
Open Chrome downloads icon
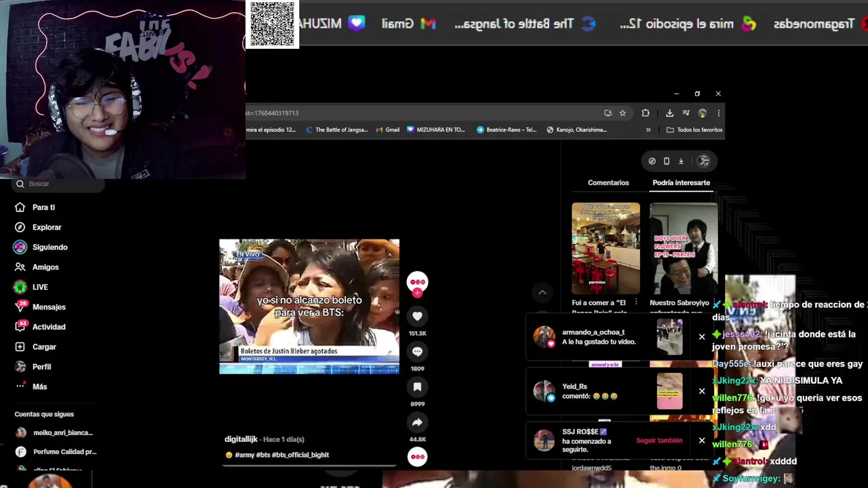click(669, 113)
